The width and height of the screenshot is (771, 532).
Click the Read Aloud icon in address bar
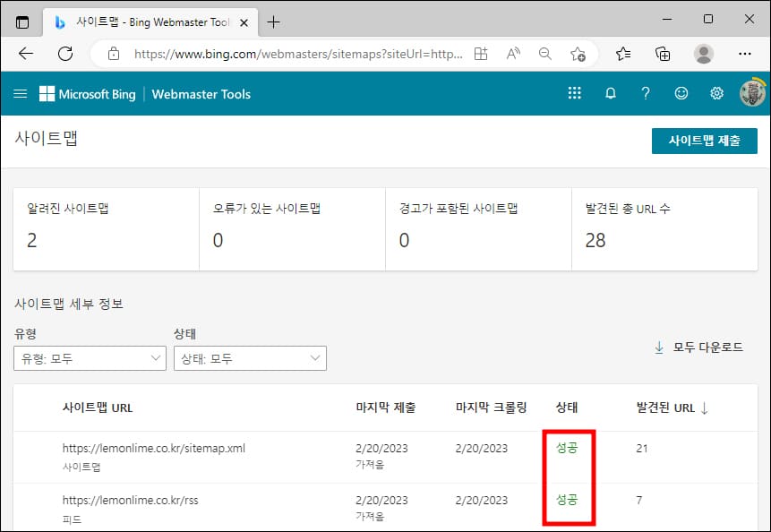click(x=512, y=54)
